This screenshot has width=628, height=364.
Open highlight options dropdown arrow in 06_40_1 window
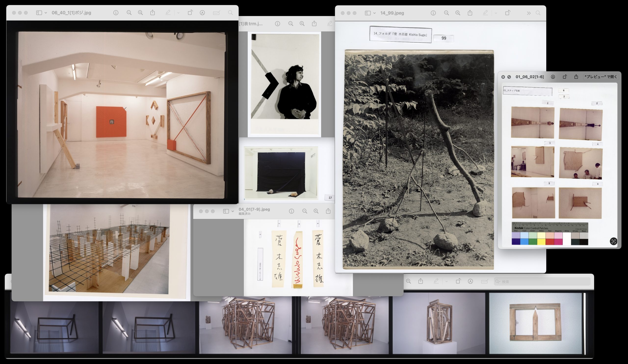coord(178,13)
